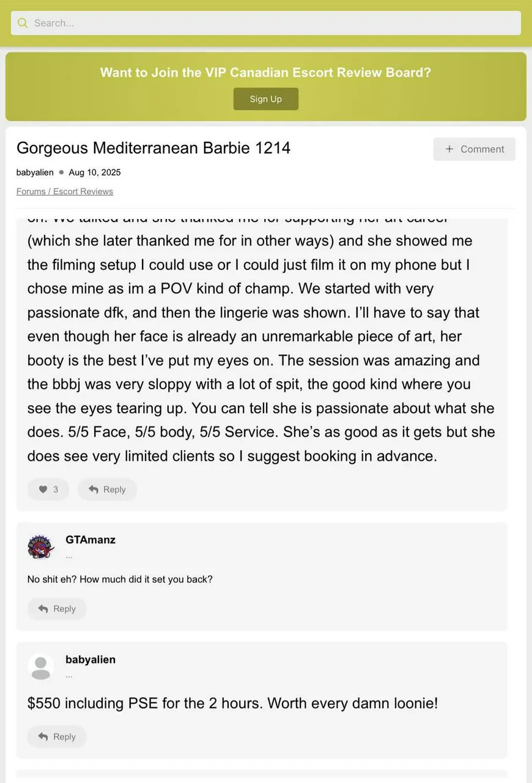Reply to the $550 comment
This screenshot has width=532, height=783.
point(57,737)
